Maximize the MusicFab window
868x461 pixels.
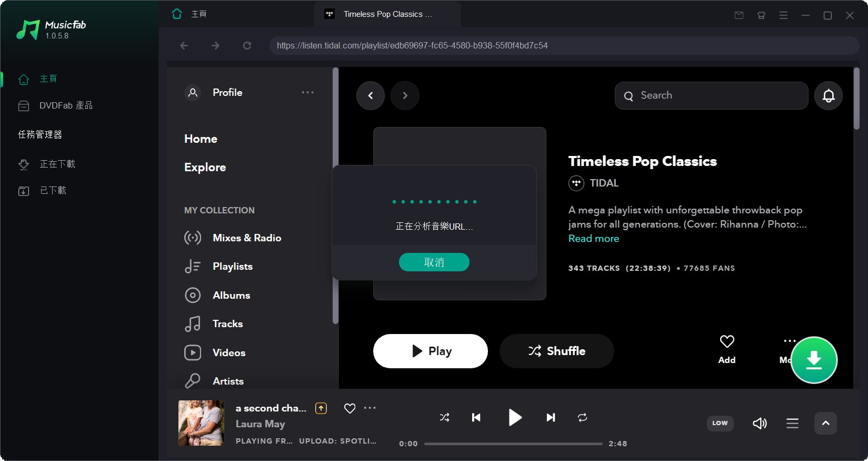(827, 15)
